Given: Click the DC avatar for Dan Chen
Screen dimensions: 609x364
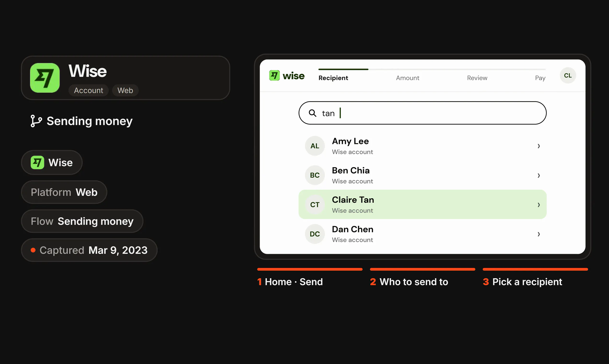Looking at the screenshot, I should [315, 234].
